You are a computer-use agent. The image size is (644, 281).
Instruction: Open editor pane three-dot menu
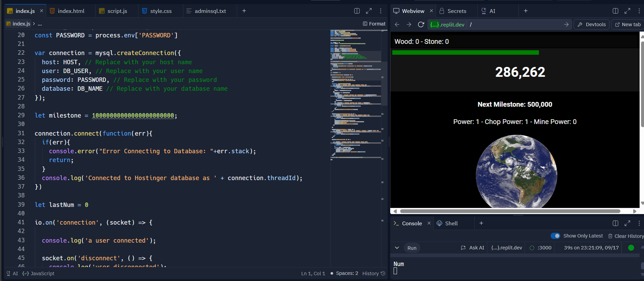coord(381,11)
